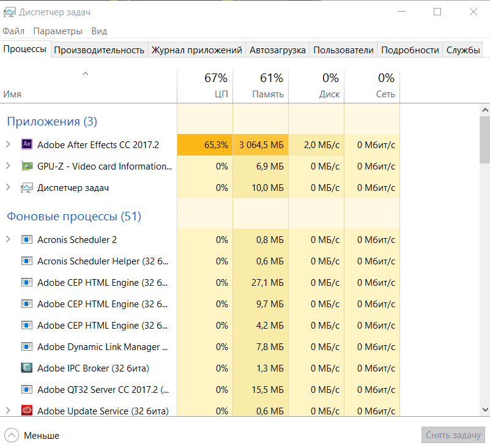Click the Adobe After Effects Ae icon
The image size is (490, 448).
point(27,144)
